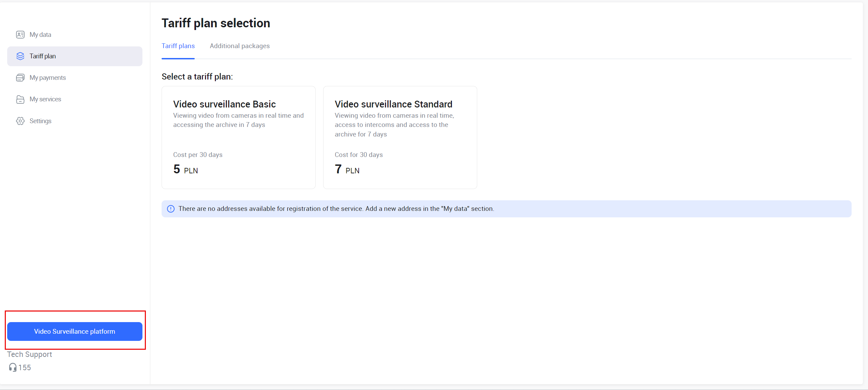Click the My payments card icon
868x390 pixels.
20,78
